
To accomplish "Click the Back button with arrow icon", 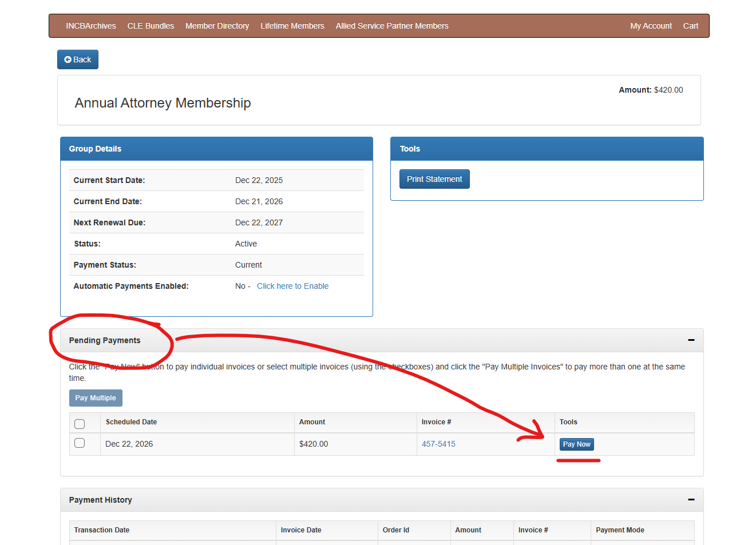I will point(78,59).
